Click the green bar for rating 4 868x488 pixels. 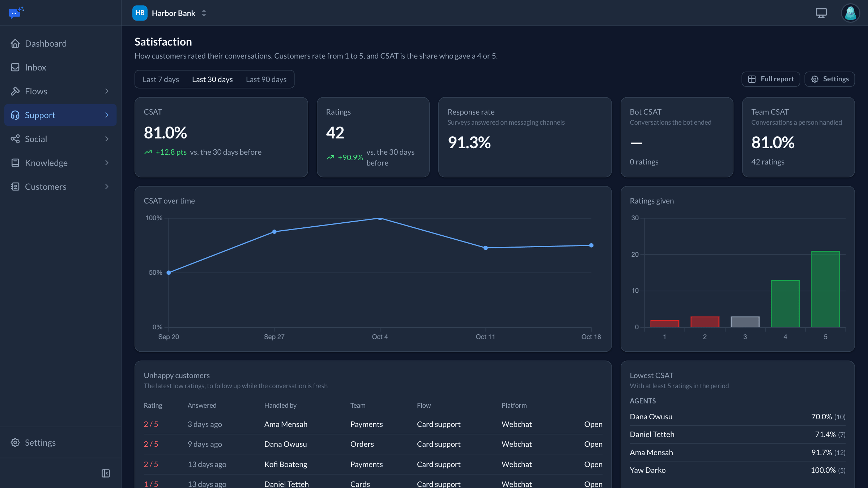click(x=785, y=304)
